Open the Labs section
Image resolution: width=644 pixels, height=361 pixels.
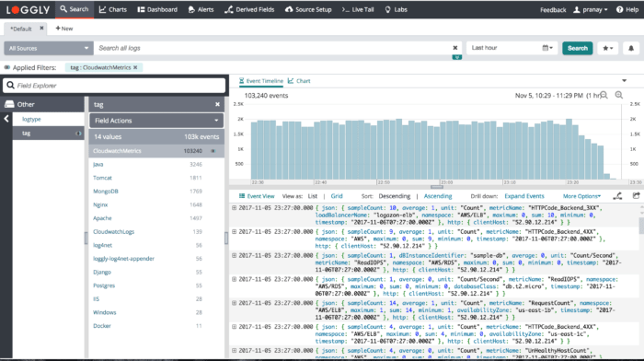396,9
